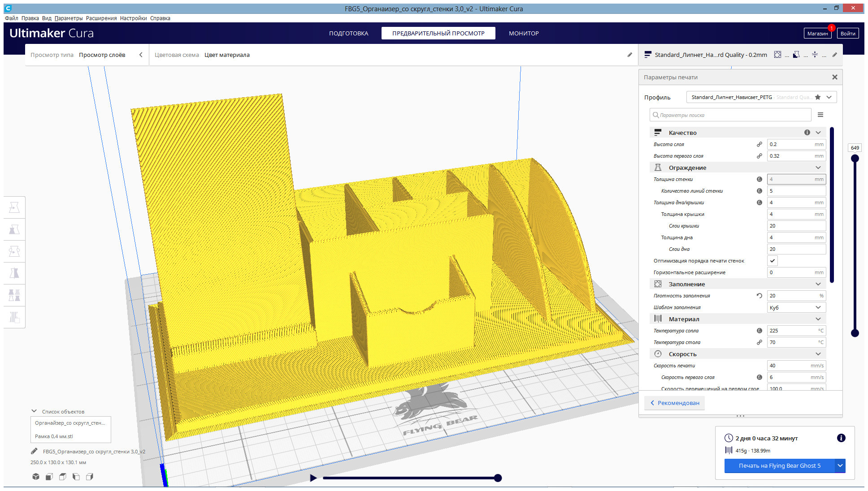Collapse the Скорость settings section
868x491 pixels.
[x=818, y=354]
